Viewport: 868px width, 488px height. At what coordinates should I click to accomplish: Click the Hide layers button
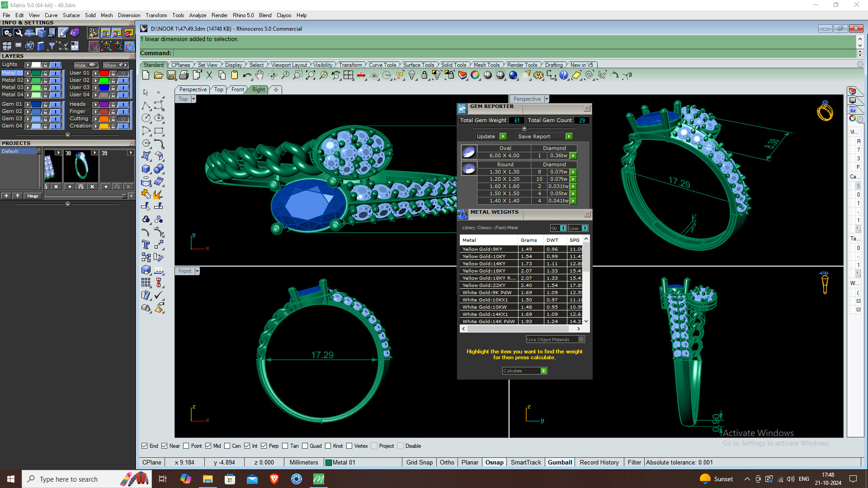86,65
